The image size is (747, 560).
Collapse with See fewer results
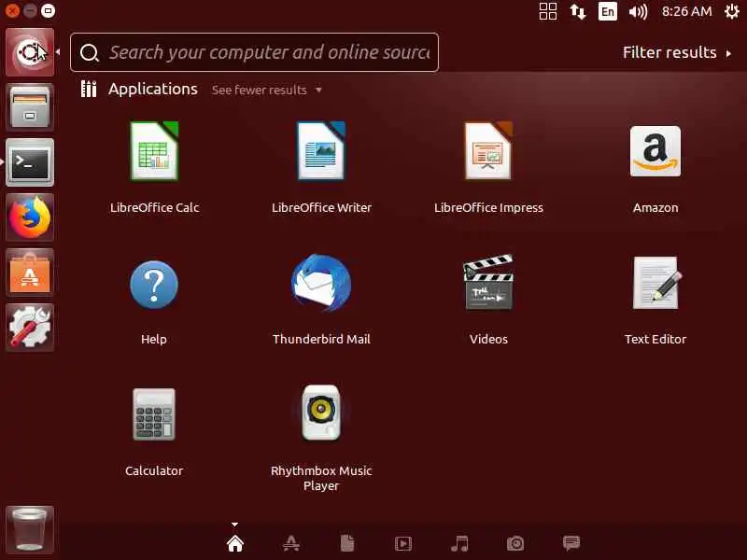pyautogui.click(x=267, y=90)
